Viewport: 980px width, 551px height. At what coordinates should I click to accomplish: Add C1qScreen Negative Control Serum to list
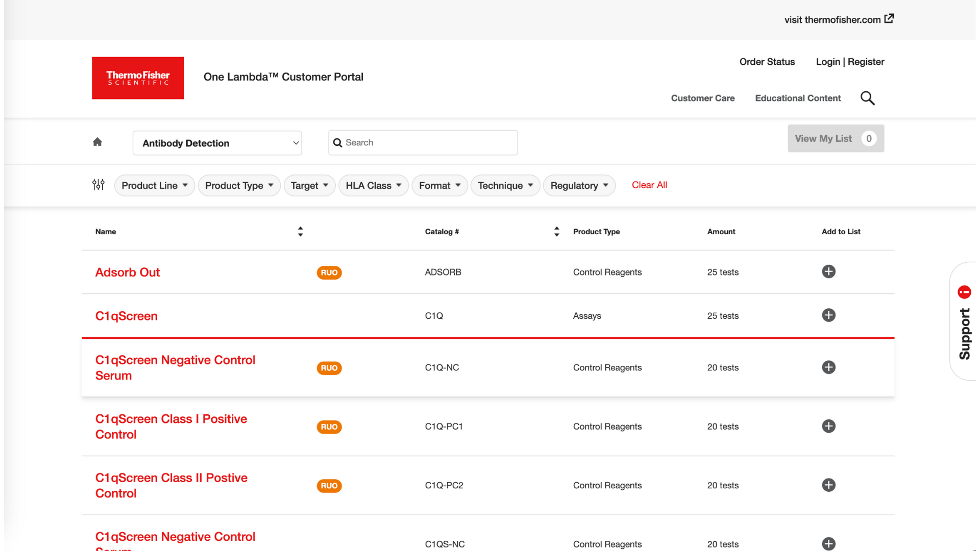click(828, 367)
